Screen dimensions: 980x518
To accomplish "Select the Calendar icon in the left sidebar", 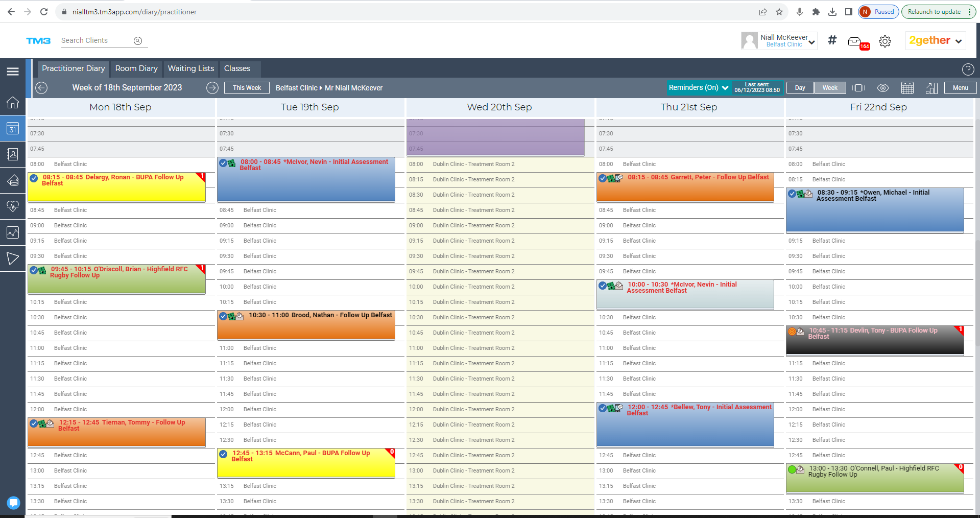I will (x=13, y=129).
